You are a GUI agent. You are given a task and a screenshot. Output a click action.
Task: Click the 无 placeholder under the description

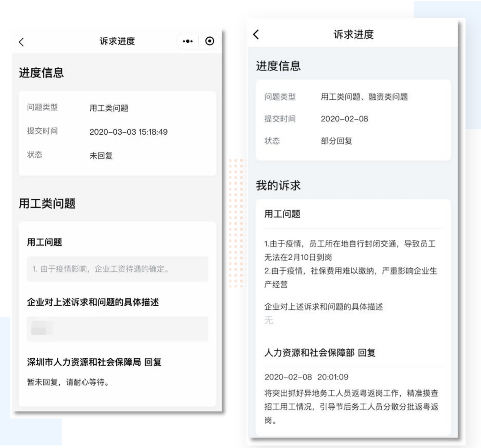[x=269, y=320]
